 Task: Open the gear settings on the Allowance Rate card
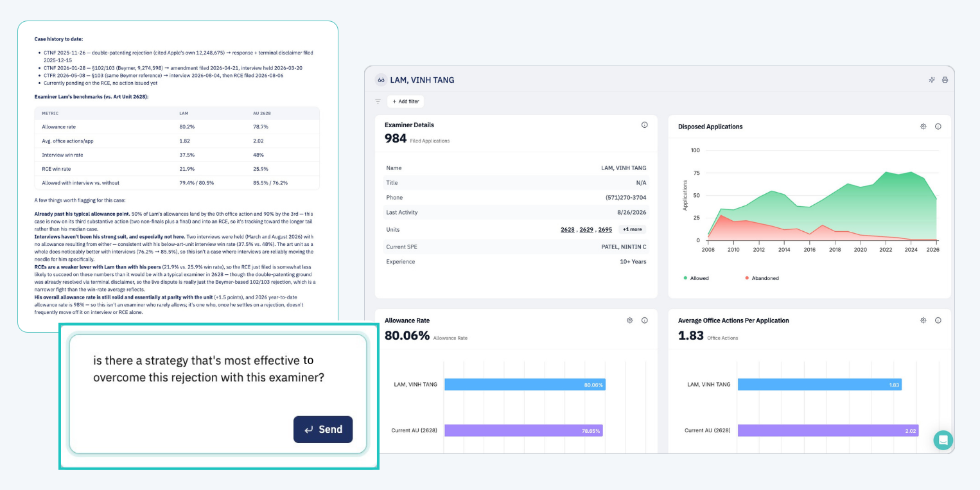click(x=630, y=320)
